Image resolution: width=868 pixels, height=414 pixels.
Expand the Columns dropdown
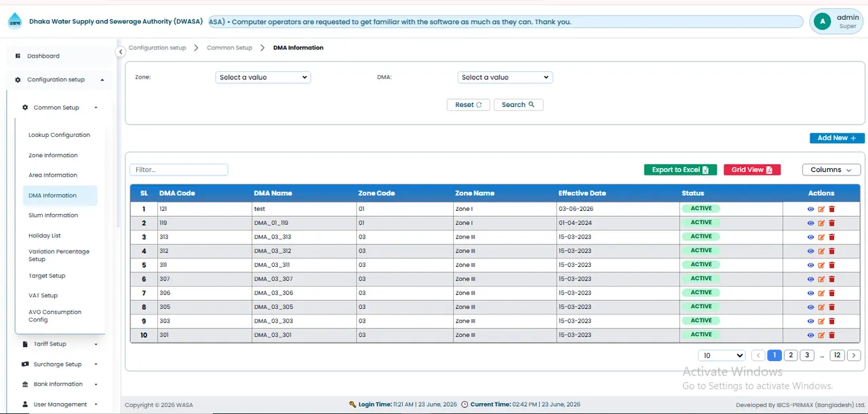click(x=831, y=170)
